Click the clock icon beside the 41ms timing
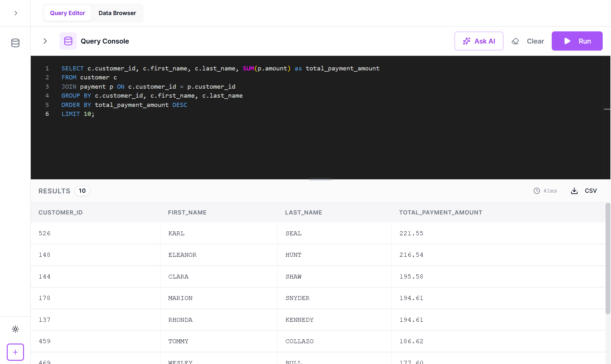Viewport: 611px width, 364px height. tap(537, 190)
